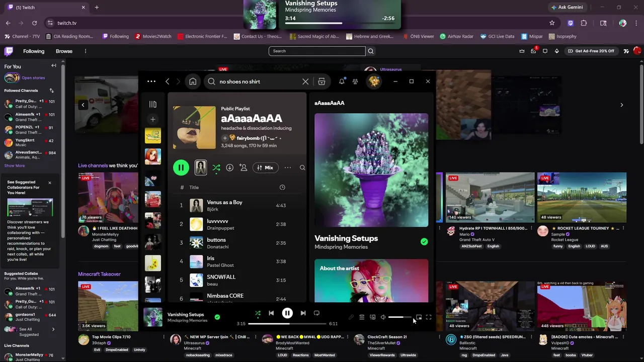Open the Spotify miniplayer
The width and height of the screenshot is (644, 362).
pyautogui.click(x=419, y=317)
